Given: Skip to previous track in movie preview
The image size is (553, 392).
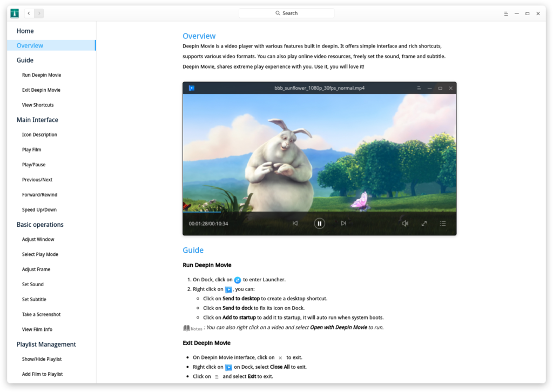Looking at the screenshot, I should click(x=295, y=223).
